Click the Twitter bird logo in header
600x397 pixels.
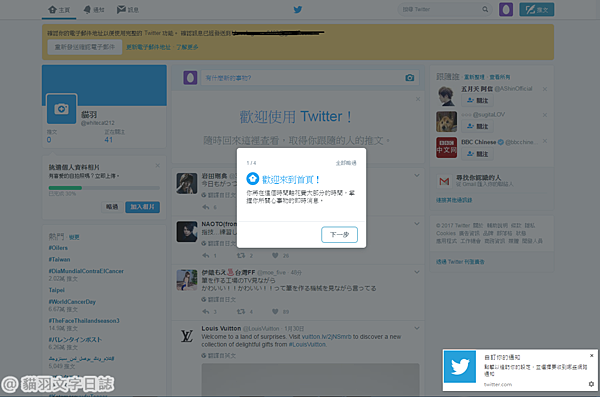pos(298,10)
